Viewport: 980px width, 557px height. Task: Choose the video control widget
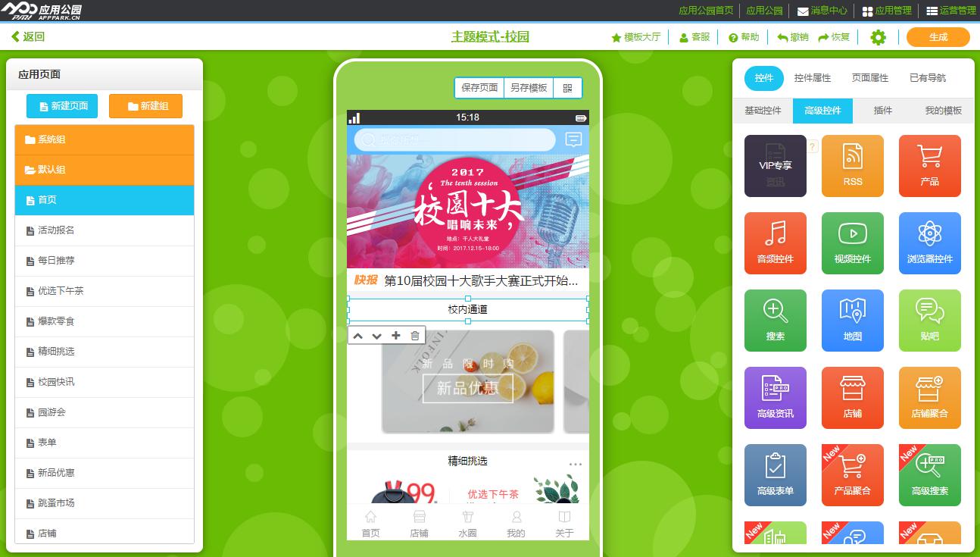pyautogui.click(x=852, y=243)
